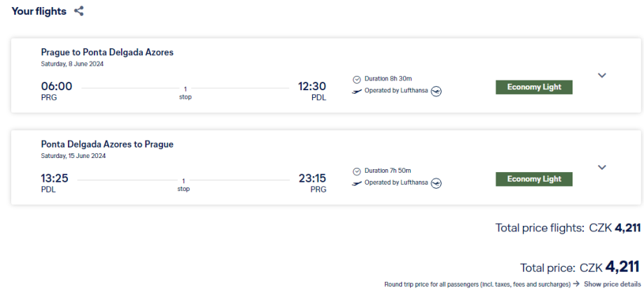The image size is (644, 293).
Task: Select Economy Light badge on the outbound flight
Action: click(x=534, y=87)
